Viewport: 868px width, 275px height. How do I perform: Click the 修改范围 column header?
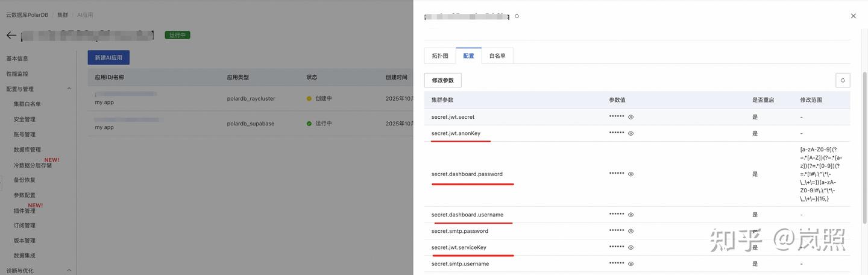811,100
